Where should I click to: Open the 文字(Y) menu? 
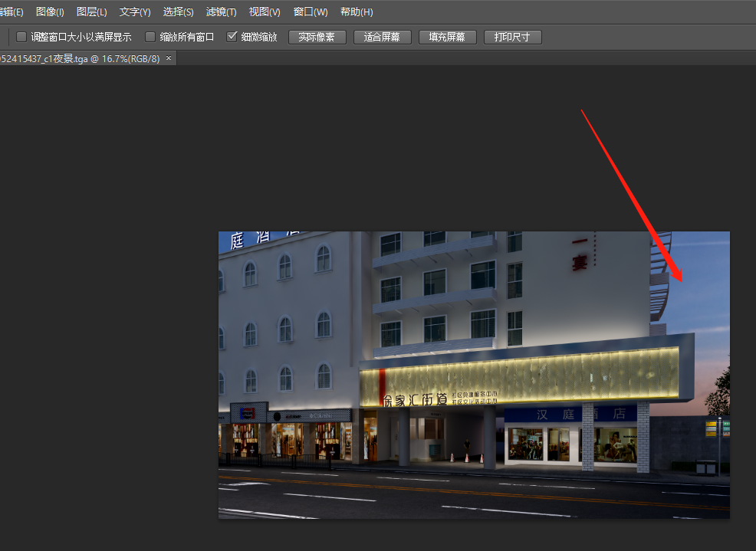pos(135,12)
